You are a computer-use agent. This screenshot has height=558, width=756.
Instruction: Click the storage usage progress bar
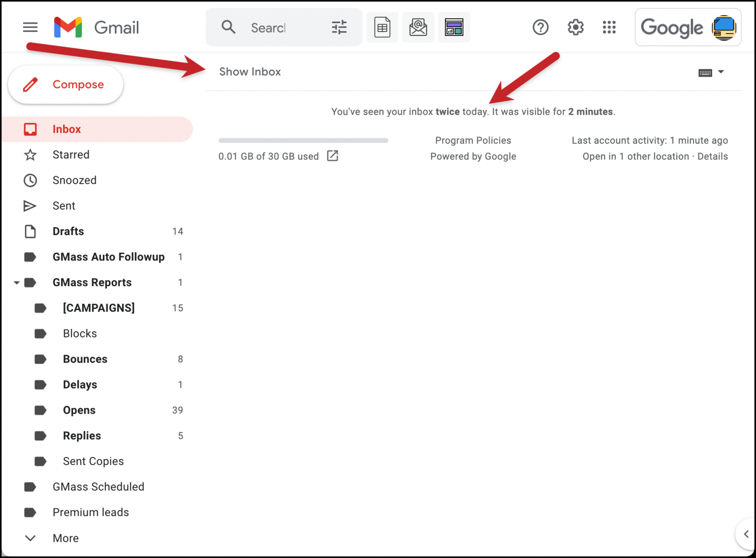[303, 140]
